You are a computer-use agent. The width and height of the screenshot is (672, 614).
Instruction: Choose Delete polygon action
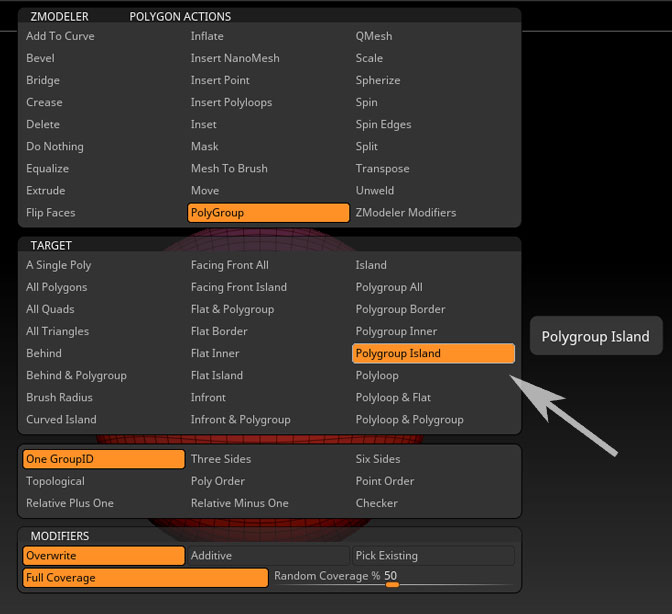coord(43,124)
